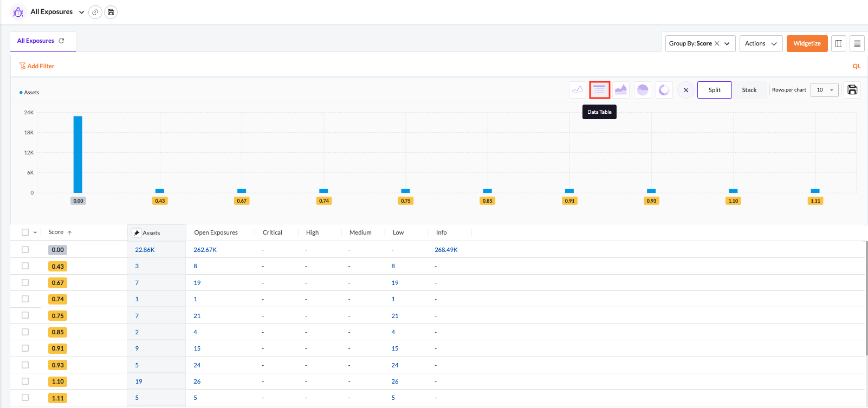Check the row with score 0.85

25,332
